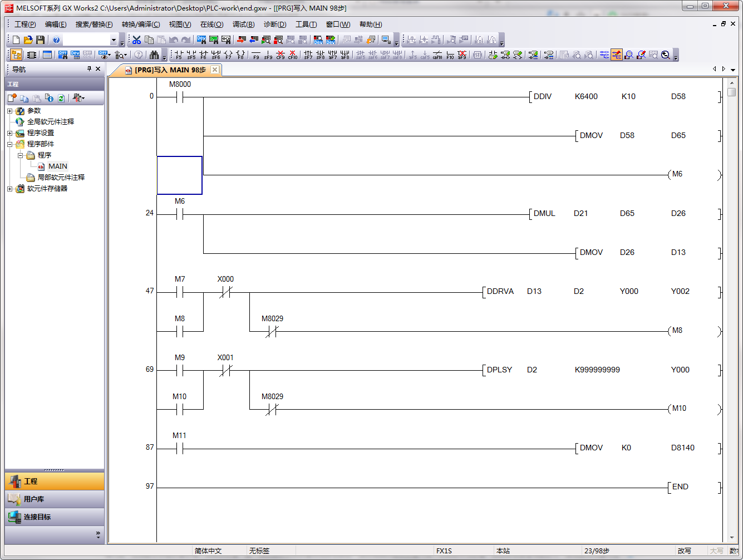Click the green refresh icon in project pane
The width and height of the screenshot is (743, 560).
pyautogui.click(x=61, y=98)
